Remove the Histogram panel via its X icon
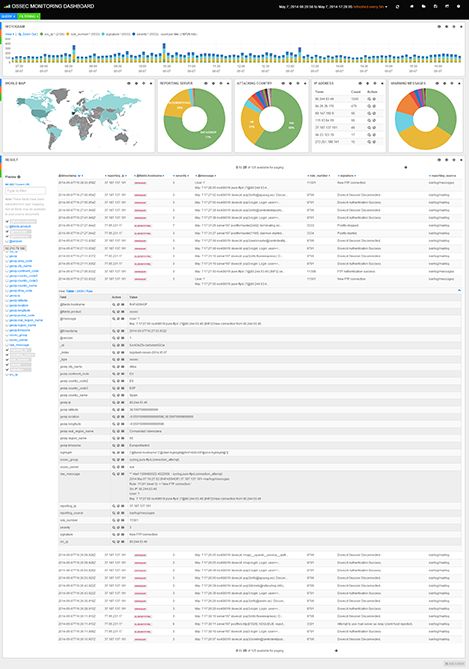The image size is (470, 669). [461, 26]
